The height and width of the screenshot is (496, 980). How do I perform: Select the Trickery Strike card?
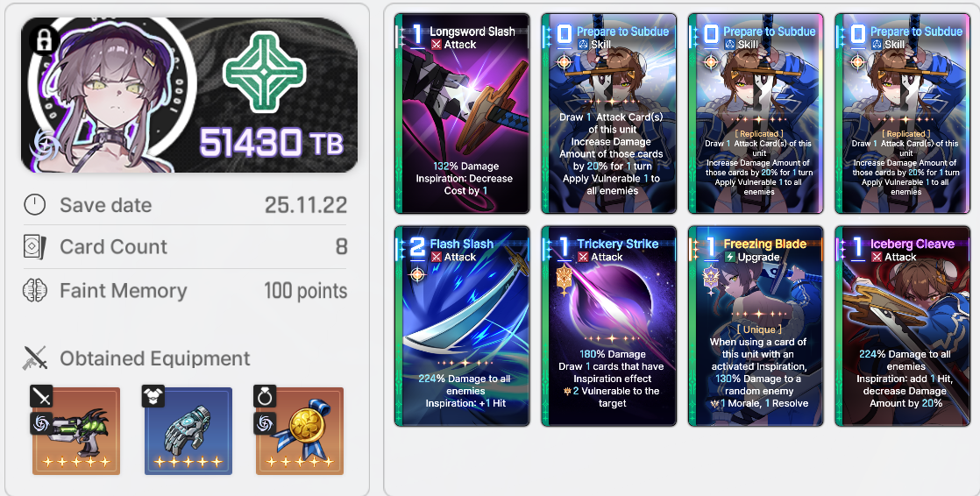coord(608,326)
